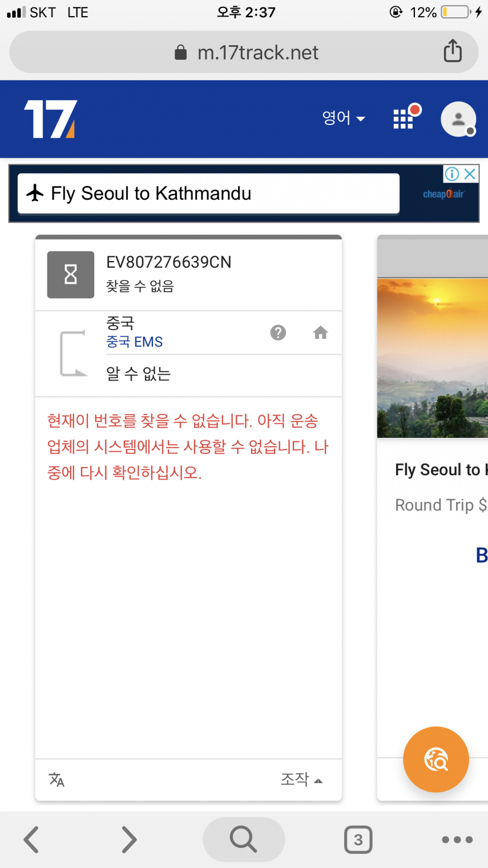Tap the orange floating track search button
Image resolution: width=488 pixels, height=868 pixels.
[x=436, y=759]
